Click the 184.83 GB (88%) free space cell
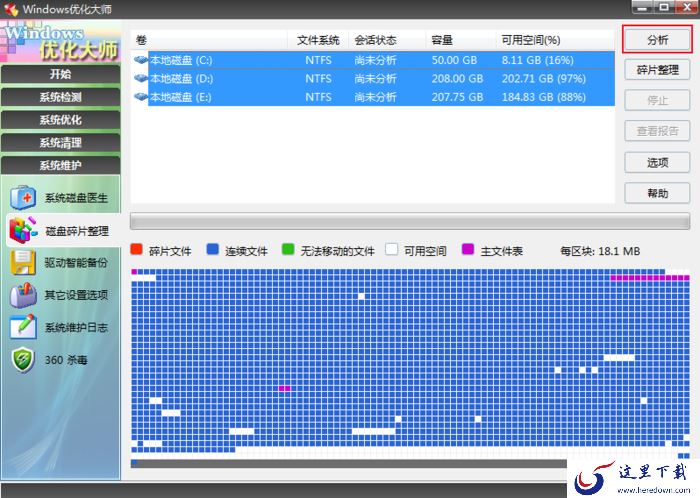The height and width of the screenshot is (498, 700). [x=543, y=97]
